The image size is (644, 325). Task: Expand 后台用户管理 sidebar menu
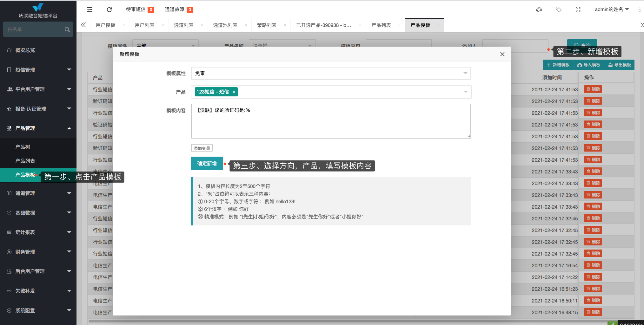click(x=38, y=271)
